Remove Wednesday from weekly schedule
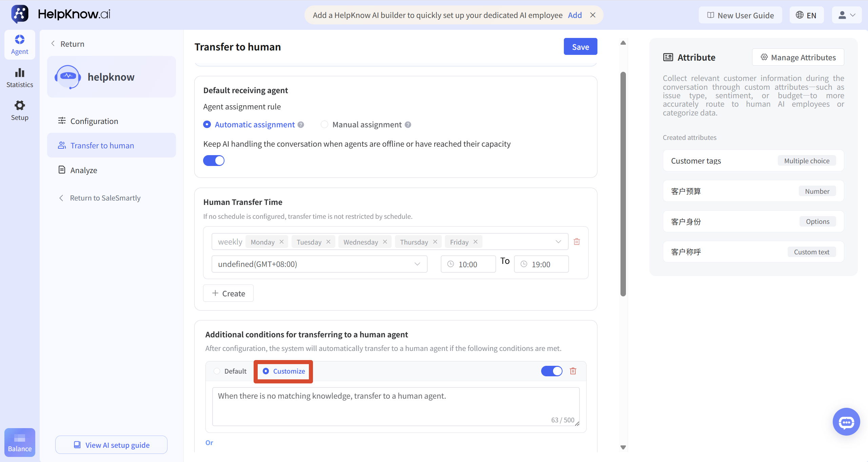Viewport: 868px width, 462px height. click(385, 242)
